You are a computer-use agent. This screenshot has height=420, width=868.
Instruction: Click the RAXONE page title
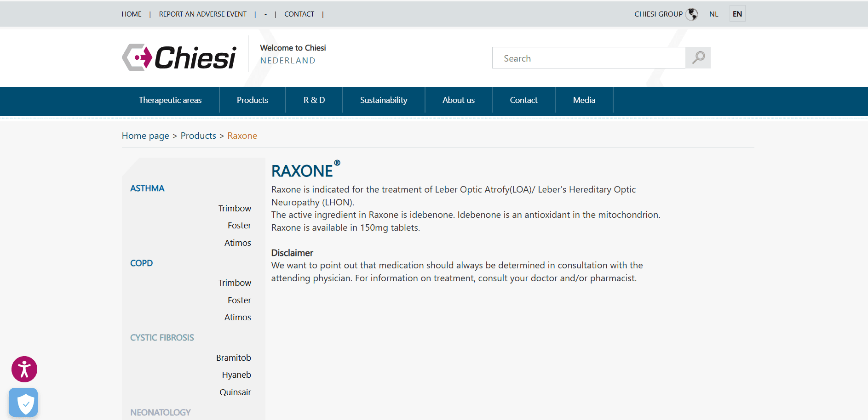click(x=306, y=170)
